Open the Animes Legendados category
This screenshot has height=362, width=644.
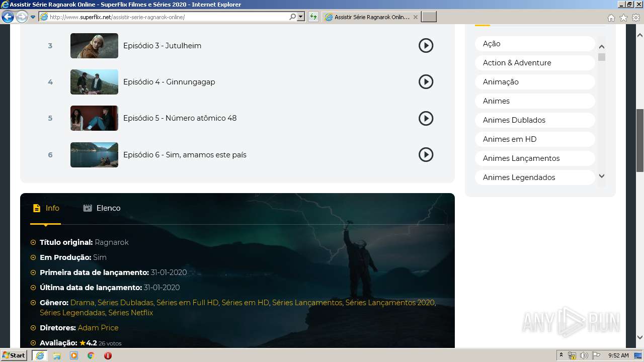pos(535,177)
